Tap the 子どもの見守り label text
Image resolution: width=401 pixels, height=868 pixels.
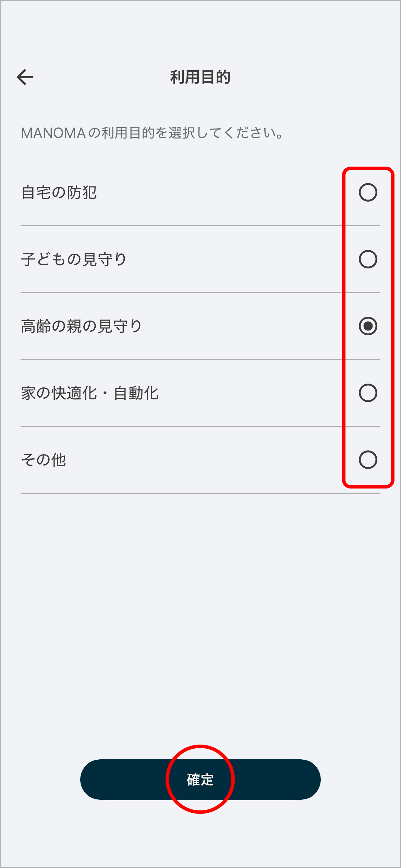click(x=74, y=259)
